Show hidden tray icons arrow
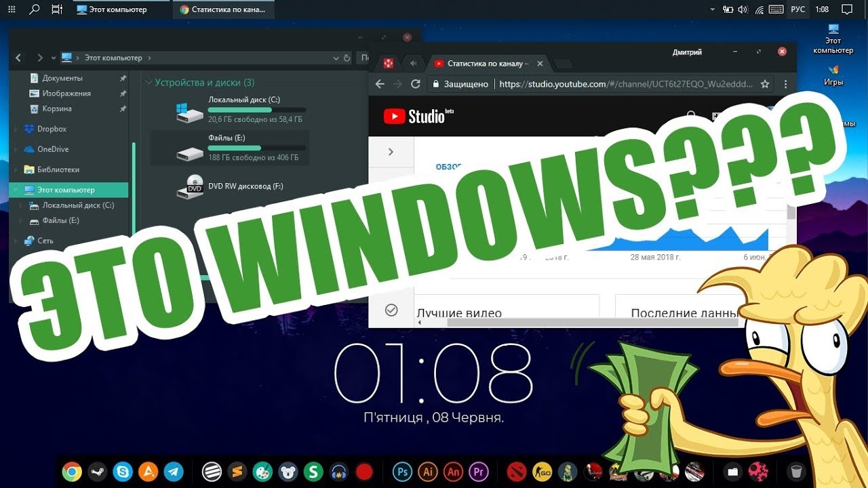The image size is (868, 488). tap(712, 9)
